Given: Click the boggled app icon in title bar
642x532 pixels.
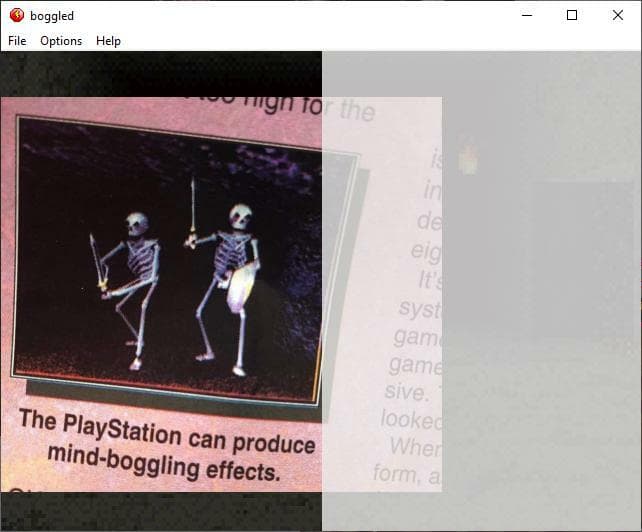Looking at the screenshot, I should click(x=16, y=16).
